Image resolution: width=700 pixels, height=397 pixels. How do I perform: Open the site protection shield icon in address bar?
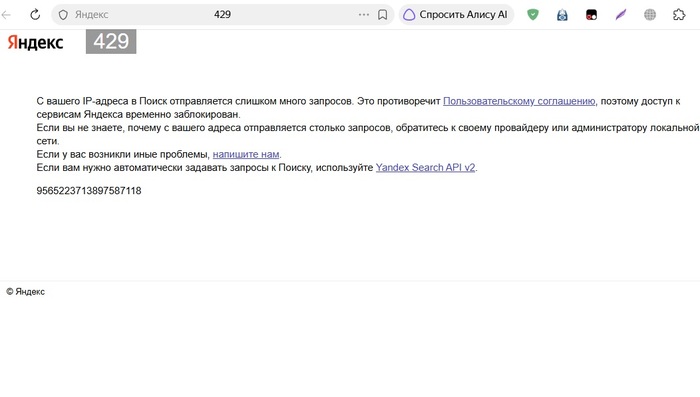[63, 15]
